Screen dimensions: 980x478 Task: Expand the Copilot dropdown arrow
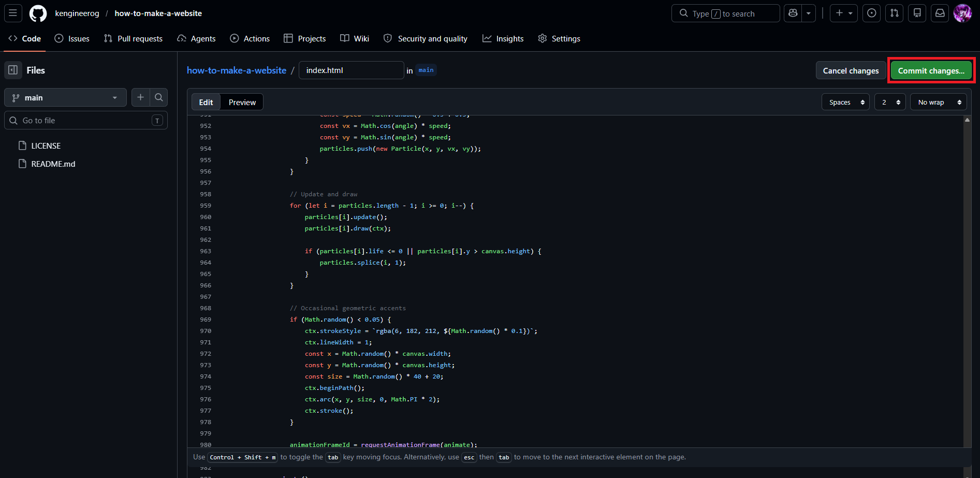tap(809, 13)
